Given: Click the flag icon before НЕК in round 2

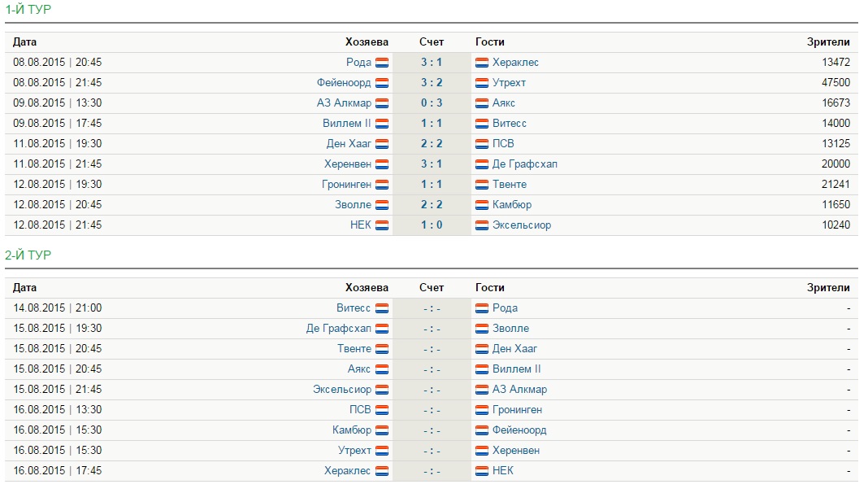Looking at the screenshot, I should 482,471.
